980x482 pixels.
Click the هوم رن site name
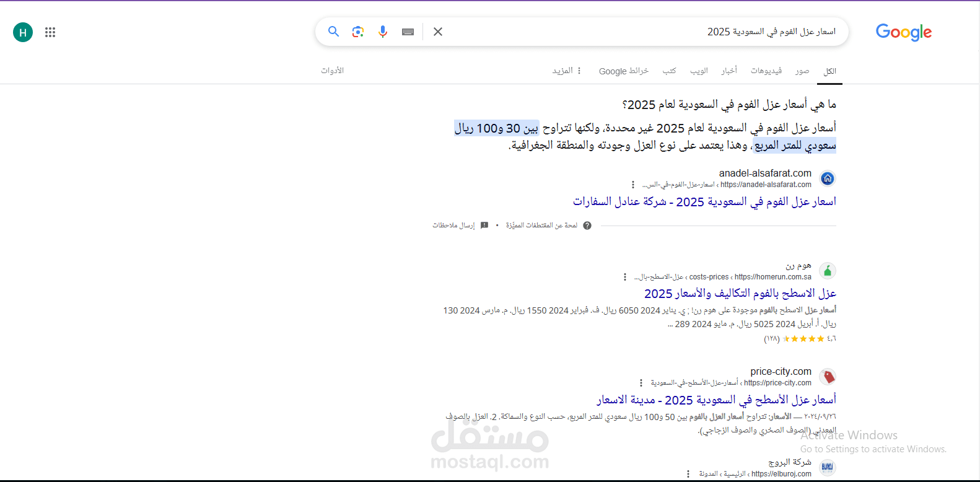(798, 266)
